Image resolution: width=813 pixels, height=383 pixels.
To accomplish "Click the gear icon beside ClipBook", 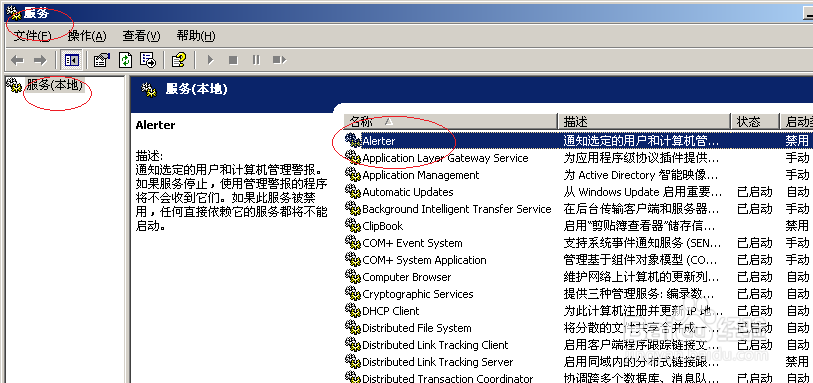I will click(x=353, y=225).
